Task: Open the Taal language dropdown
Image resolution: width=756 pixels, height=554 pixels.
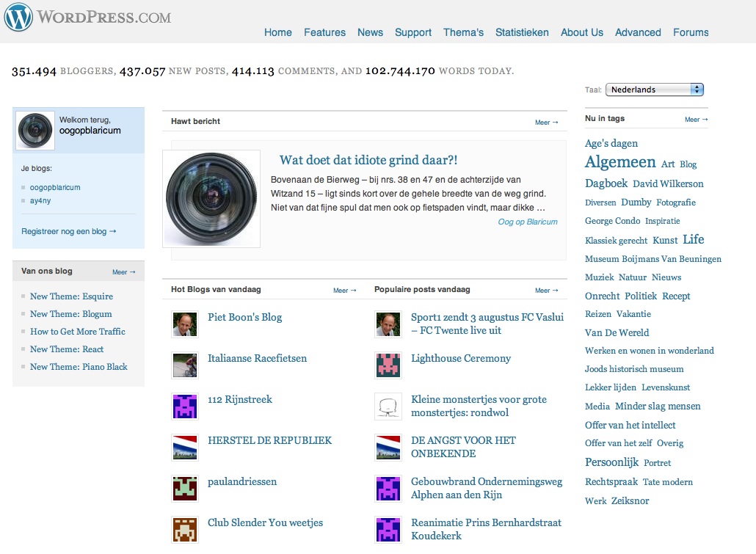Action: pos(654,90)
